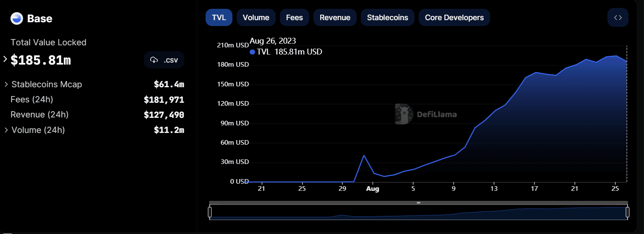Open the embed code icon button

click(618, 18)
